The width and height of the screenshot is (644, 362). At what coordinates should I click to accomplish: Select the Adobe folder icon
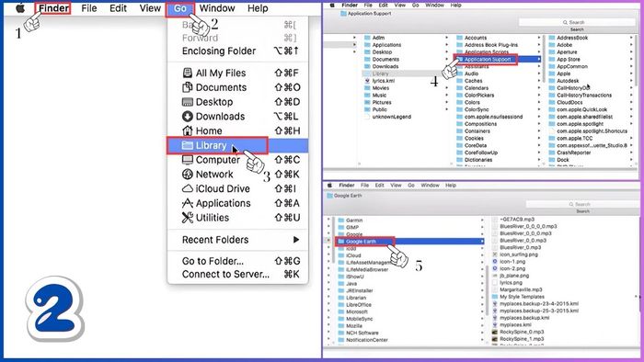552,45
